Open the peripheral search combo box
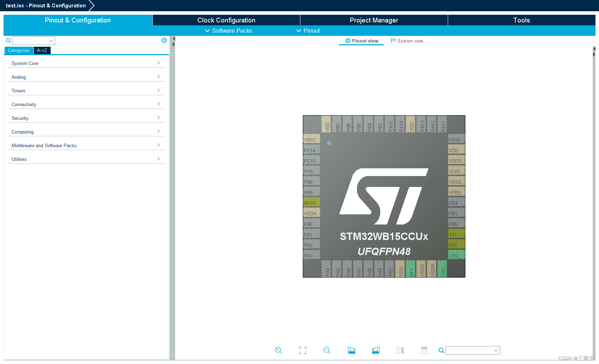 pyautogui.click(x=33, y=41)
